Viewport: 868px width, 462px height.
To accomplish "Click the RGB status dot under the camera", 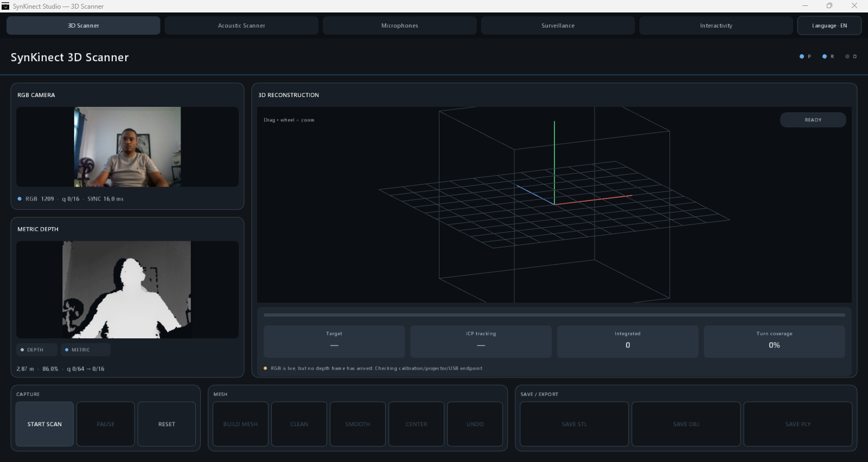I will click(x=20, y=199).
